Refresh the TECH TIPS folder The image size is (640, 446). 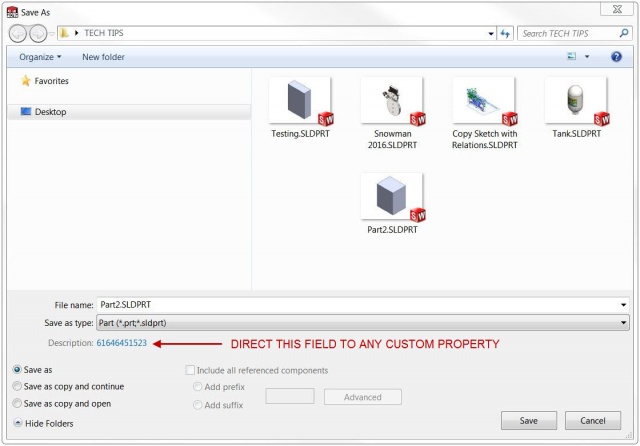pyautogui.click(x=505, y=34)
